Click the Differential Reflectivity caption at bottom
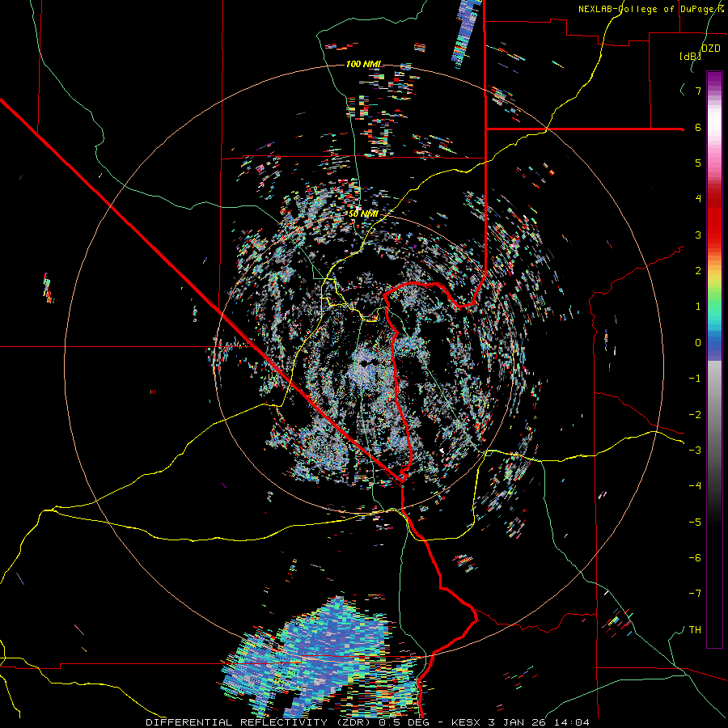Screen dimensions: 728x728 367,722
